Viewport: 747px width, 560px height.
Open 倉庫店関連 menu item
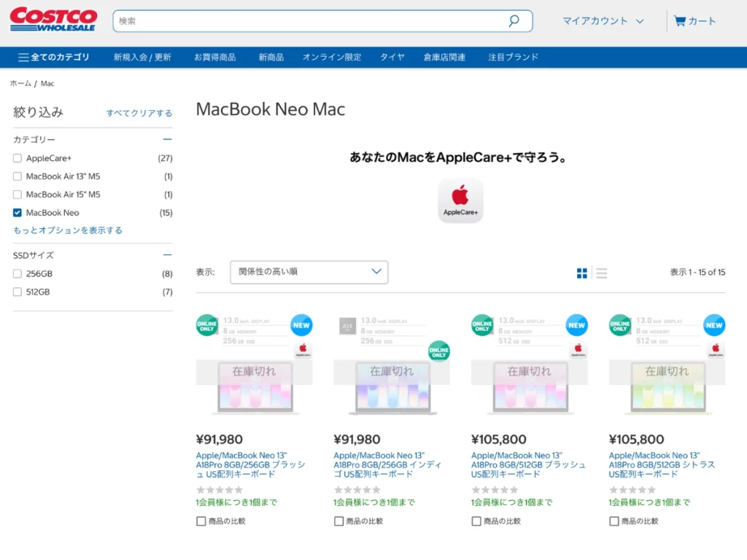444,57
